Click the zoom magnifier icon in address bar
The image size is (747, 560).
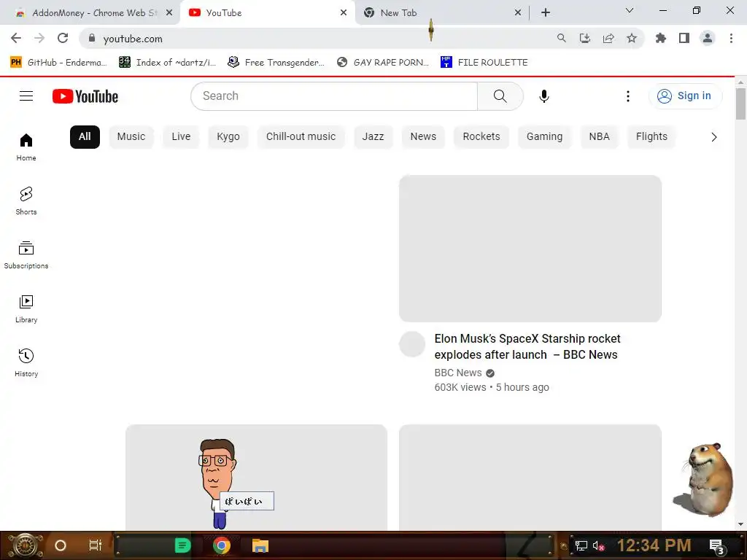[562, 38]
